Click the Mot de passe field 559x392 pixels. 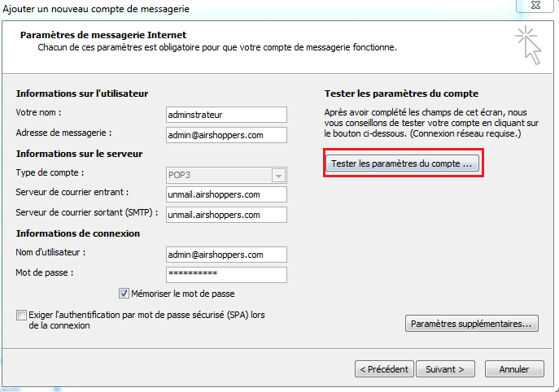[226, 275]
